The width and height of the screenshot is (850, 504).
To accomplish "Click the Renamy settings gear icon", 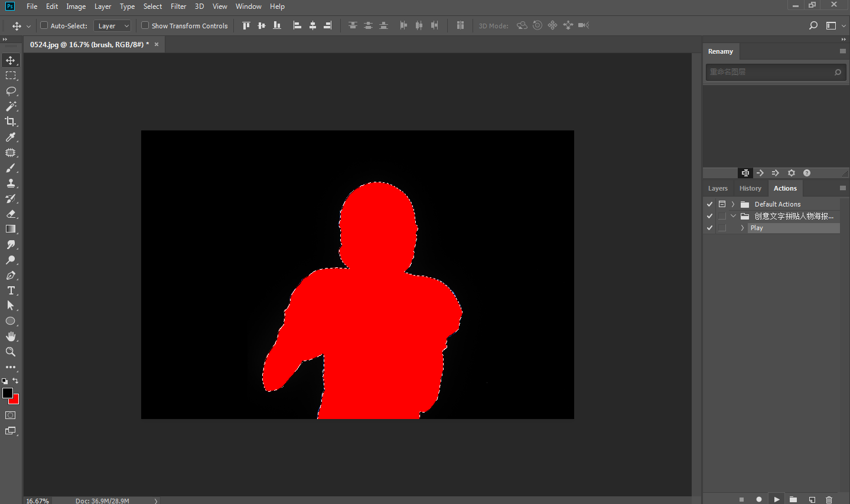I will [792, 173].
